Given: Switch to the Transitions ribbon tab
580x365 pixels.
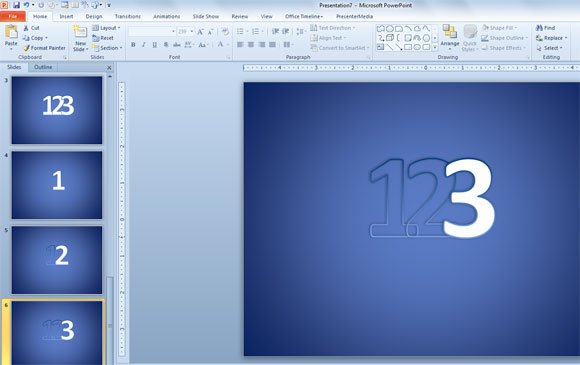Looking at the screenshot, I should [x=128, y=16].
